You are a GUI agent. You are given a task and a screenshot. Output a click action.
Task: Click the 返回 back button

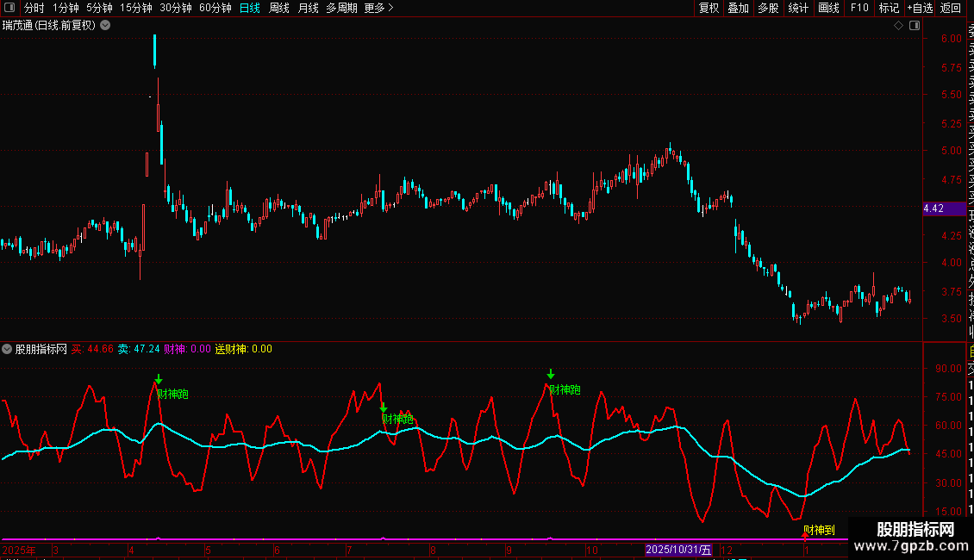(x=951, y=8)
